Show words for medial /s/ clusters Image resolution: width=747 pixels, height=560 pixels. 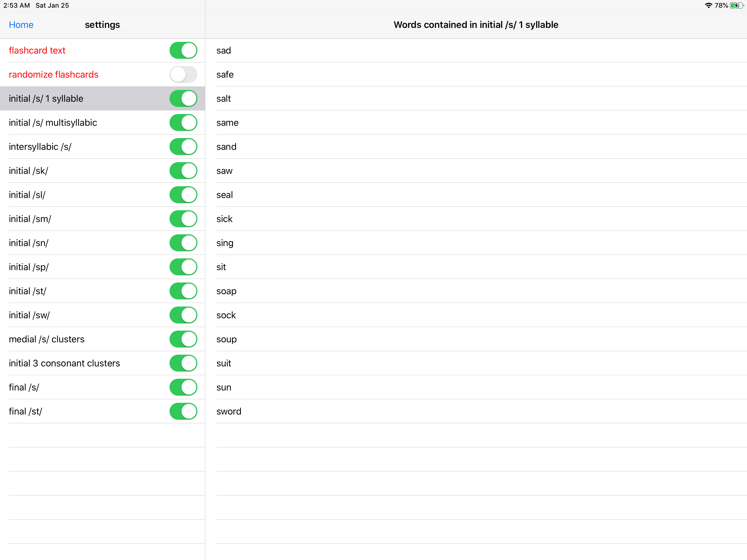pyautogui.click(x=46, y=339)
